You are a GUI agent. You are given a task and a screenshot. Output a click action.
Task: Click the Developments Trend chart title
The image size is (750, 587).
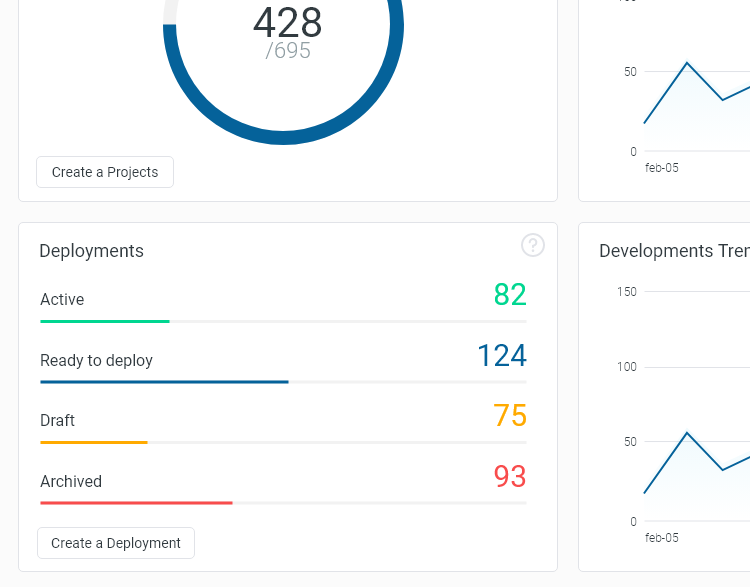[673, 251]
